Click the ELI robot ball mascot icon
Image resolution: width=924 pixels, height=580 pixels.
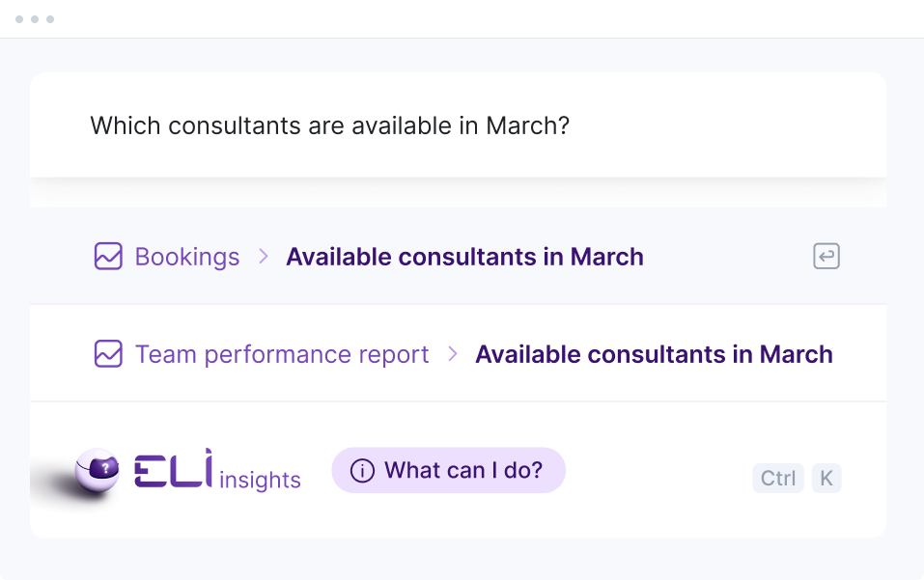[98, 471]
